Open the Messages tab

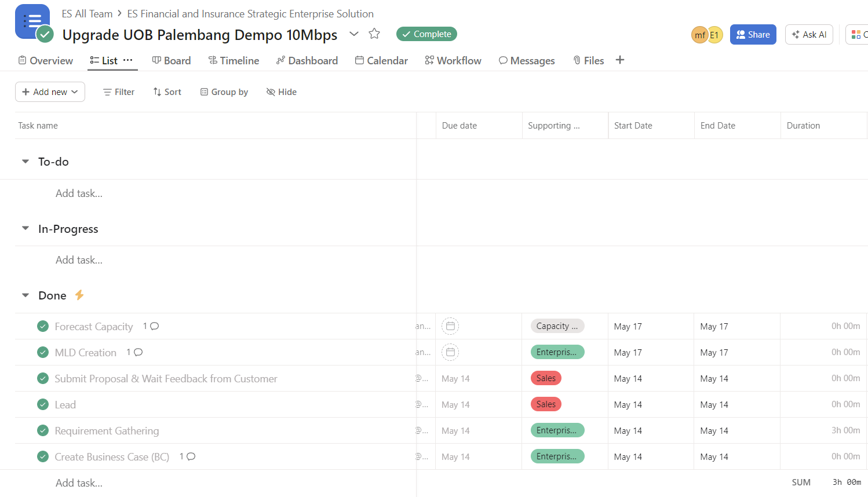click(527, 61)
